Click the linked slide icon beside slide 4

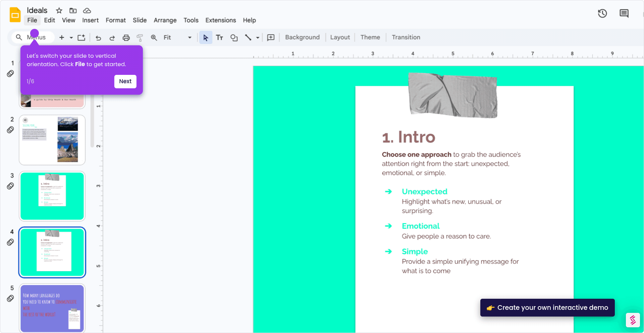point(10,242)
